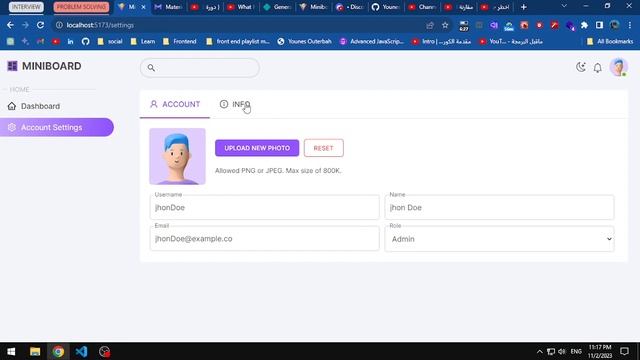
Task: Open a new browser tab
Action: click(524, 7)
